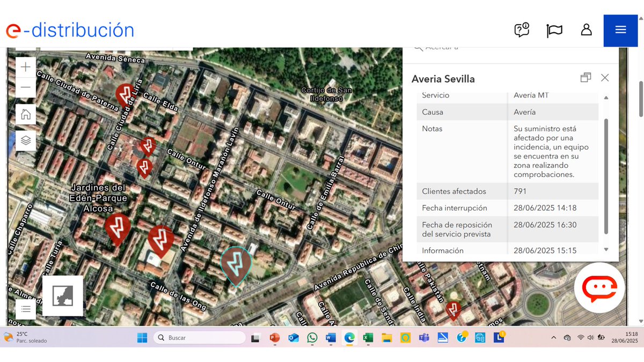The width and height of the screenshot is (644, 362).
Task: Click the Causa row label
Action: 433,112
